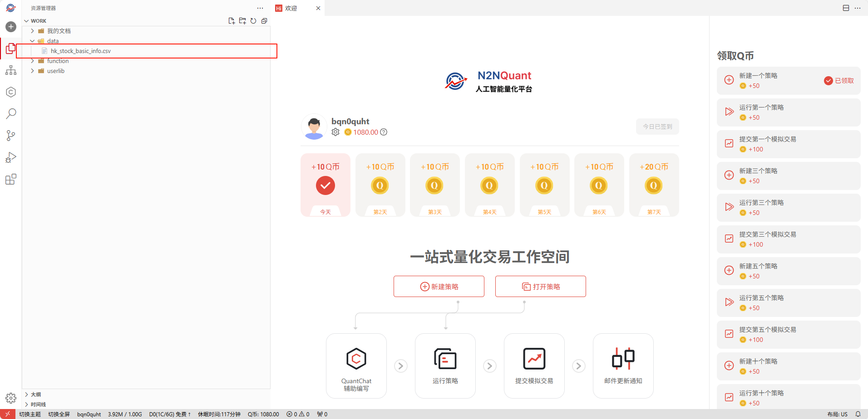Expand the userlib folder
Viewport: 868px width, 419px height.
[32, 71]
